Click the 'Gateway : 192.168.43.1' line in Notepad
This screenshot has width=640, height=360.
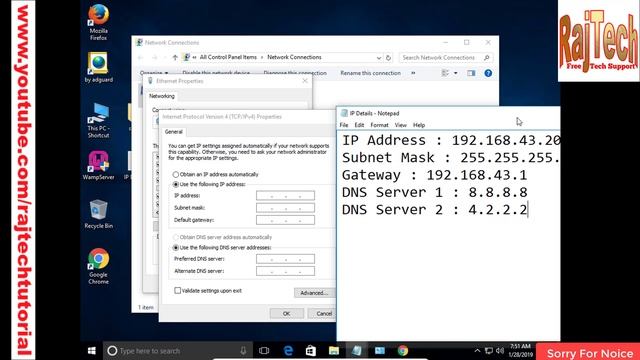point(434,175)
